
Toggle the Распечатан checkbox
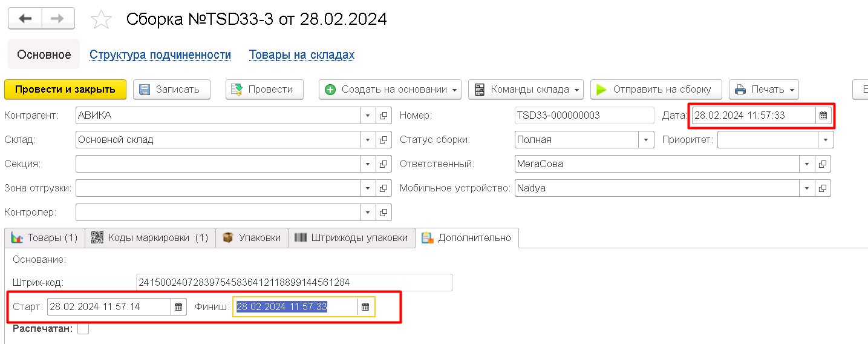coord(83,328)
